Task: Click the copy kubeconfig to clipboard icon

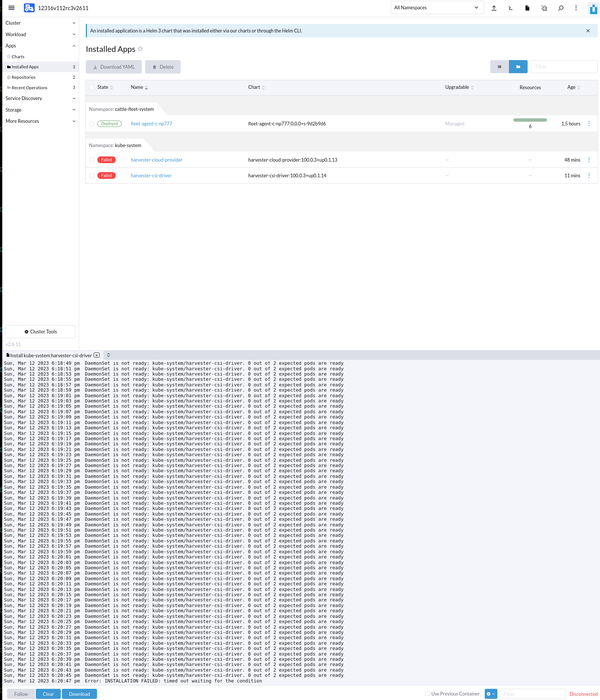Action: 544,8
